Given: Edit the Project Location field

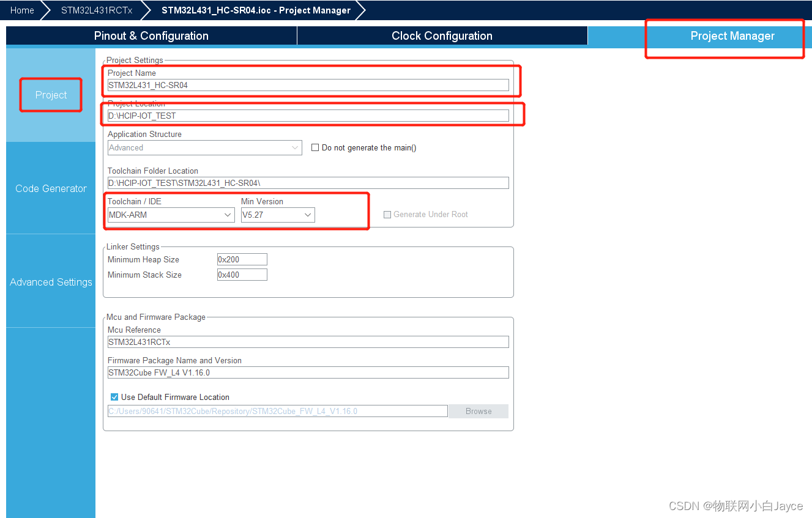Looking at the screenshot, I should [308, 116].
